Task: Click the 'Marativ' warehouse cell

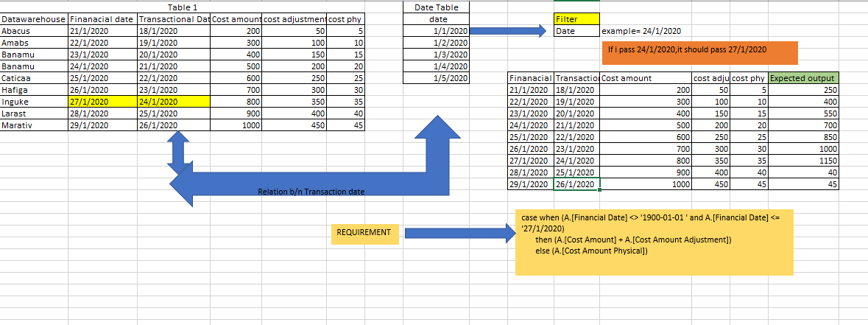Action: [35, 125]
